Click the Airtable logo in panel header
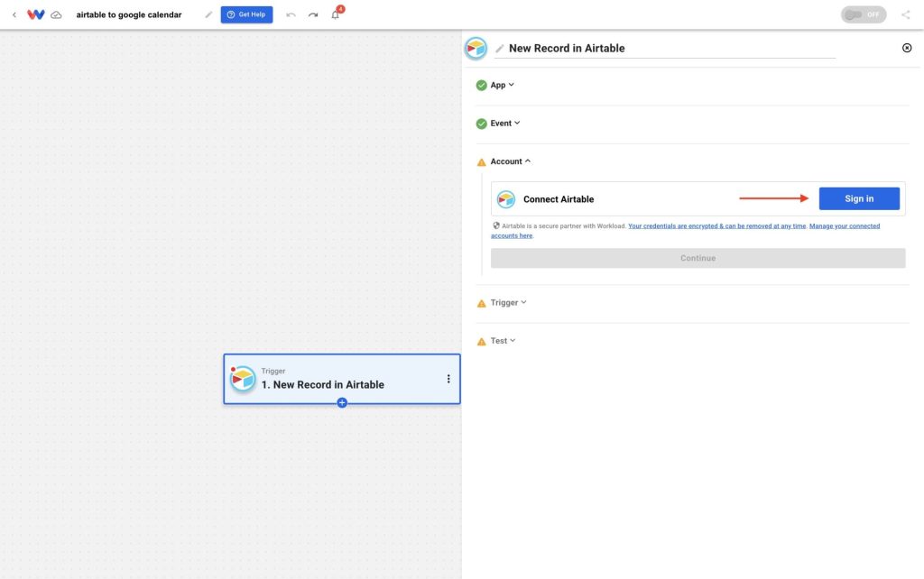The width and height of the screenshot is (924, 579). tap(476, 49)
